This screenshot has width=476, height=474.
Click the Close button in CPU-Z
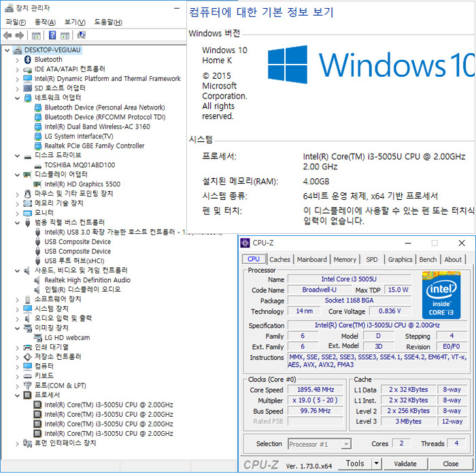(450, 464)
